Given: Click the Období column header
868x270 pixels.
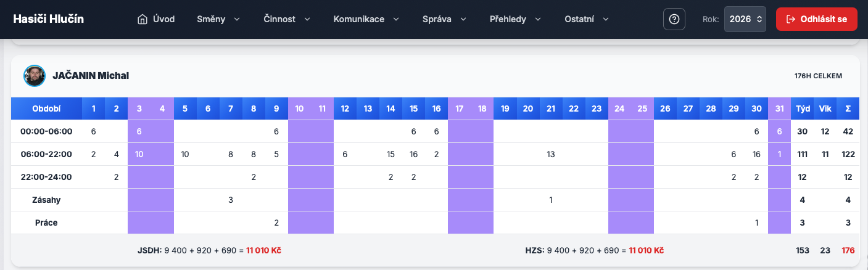Looking at the screenshot, I should coord(46,108).
